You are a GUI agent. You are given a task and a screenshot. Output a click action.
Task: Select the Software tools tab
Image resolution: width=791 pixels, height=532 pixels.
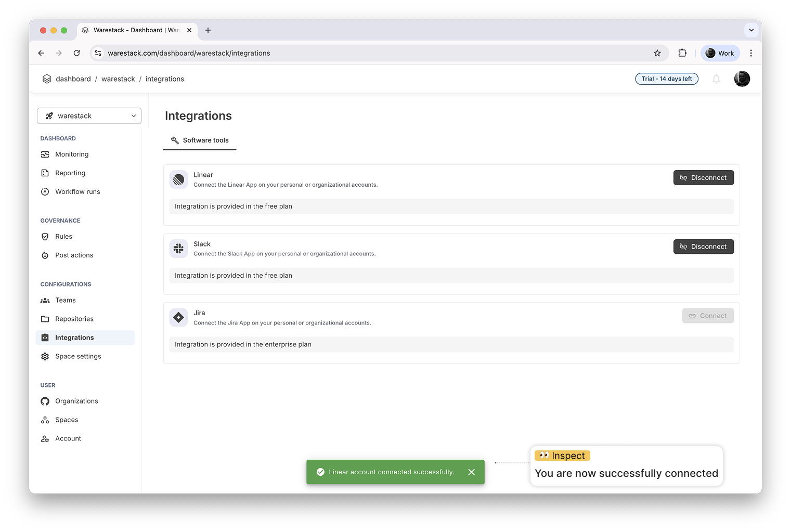[200, 140]
